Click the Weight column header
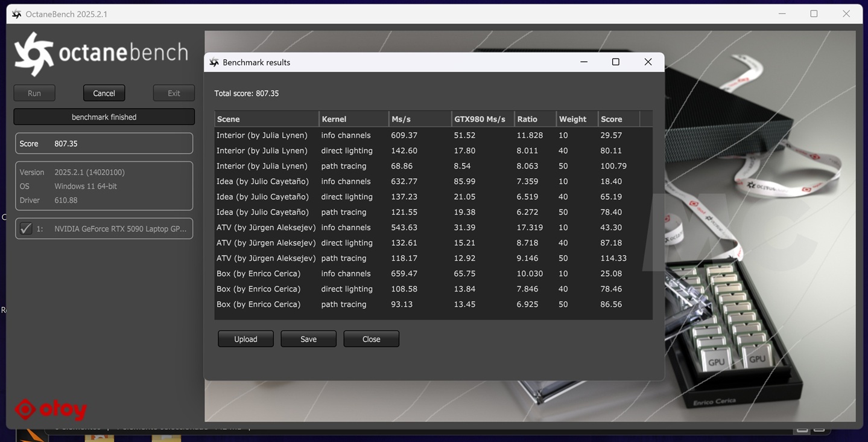The width and height of the screenshot is (868, 442). tap(577, 119)
